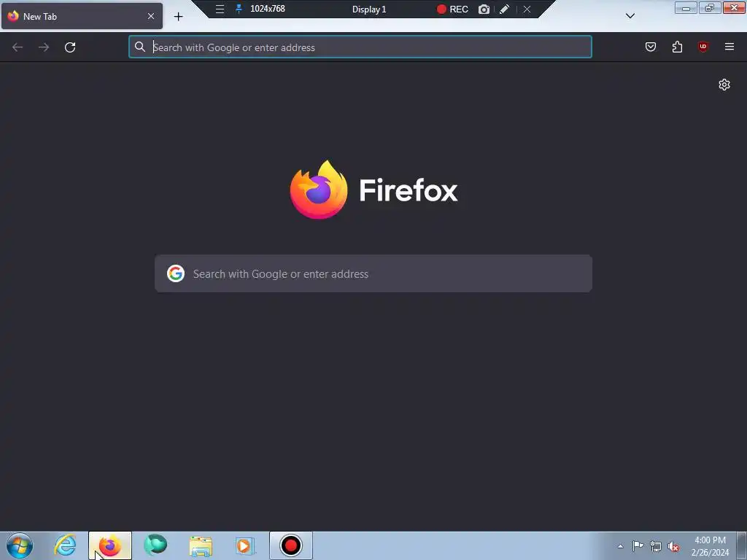The width and height of the screenshot is (747, 560).
Task: Open Save to Pocket button
Action: pos(651,47)
